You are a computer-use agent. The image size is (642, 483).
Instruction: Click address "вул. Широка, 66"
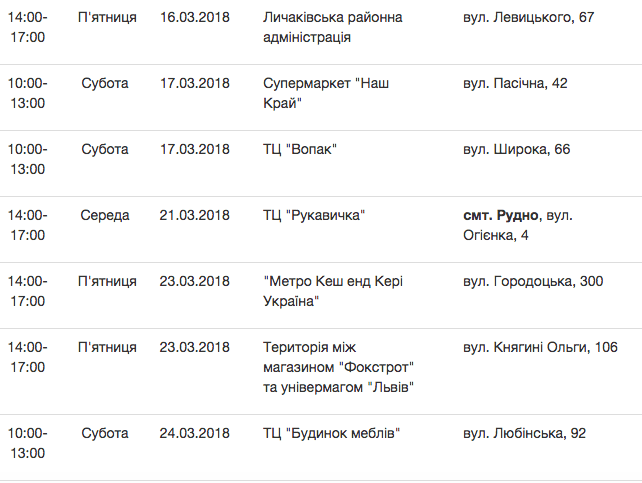[x=517, y=149]
